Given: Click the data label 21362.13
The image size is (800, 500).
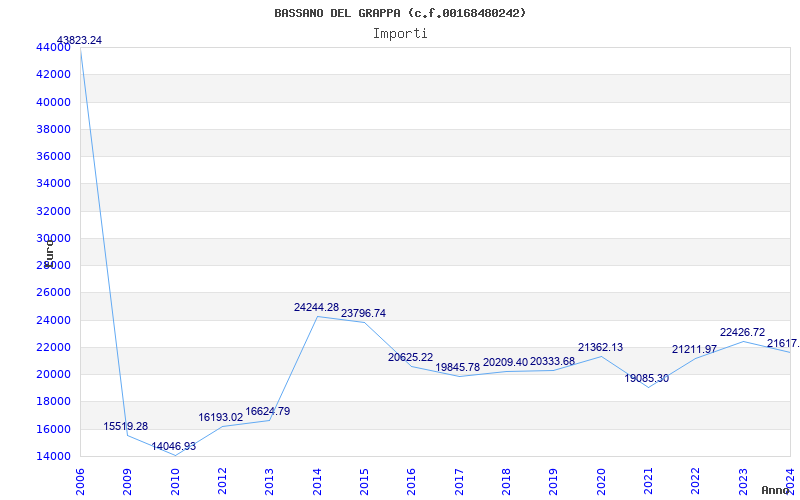Looking at the screenshot, I should 601,347.
